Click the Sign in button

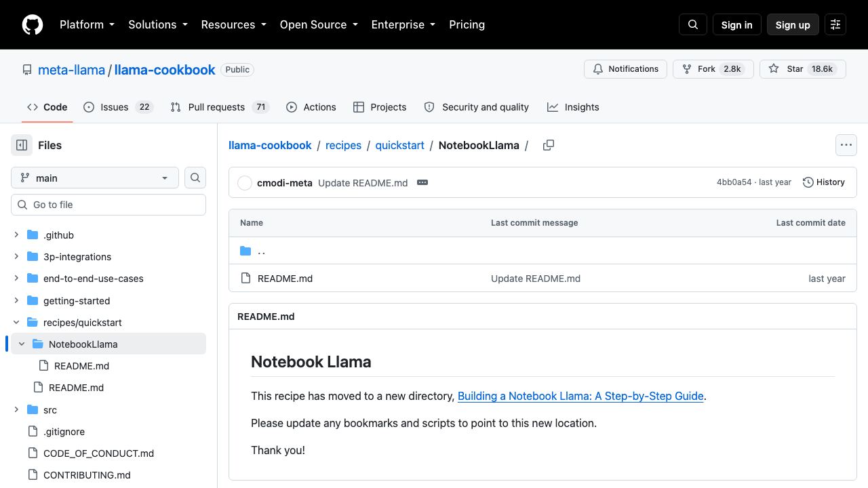tap(736, 24)
